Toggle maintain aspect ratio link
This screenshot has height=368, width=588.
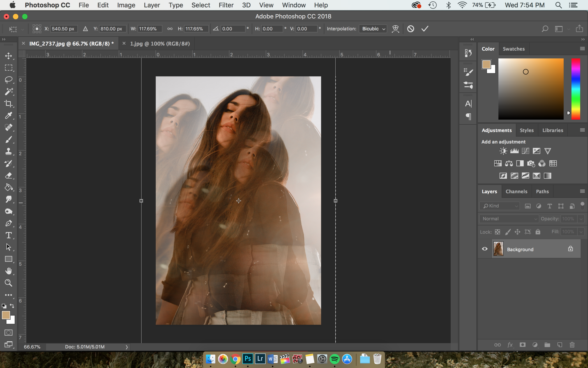pyautogui.click(x=170, y=29)
